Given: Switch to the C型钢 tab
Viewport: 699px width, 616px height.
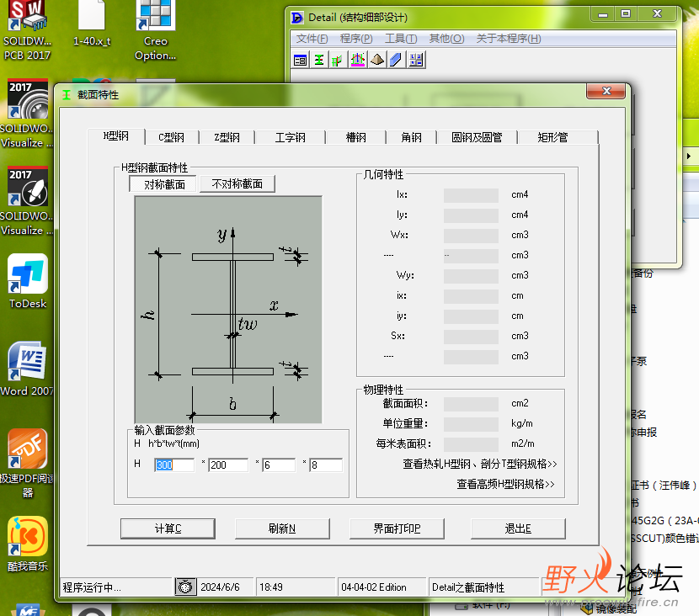Looking at the screenshot, I should click(x=172, y=137).
